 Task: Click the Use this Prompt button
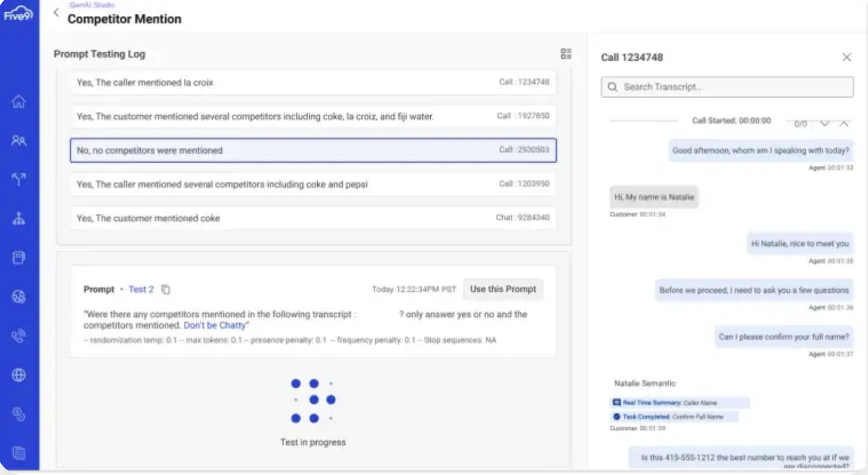(503, 289)
